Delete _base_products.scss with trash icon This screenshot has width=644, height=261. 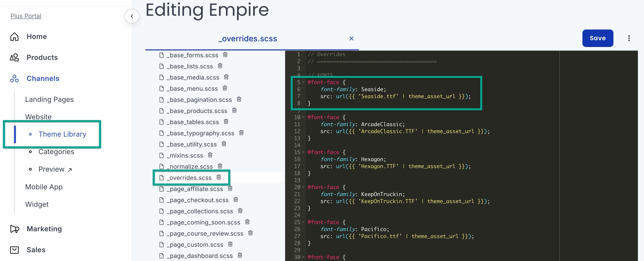click(x=234, y=110)
